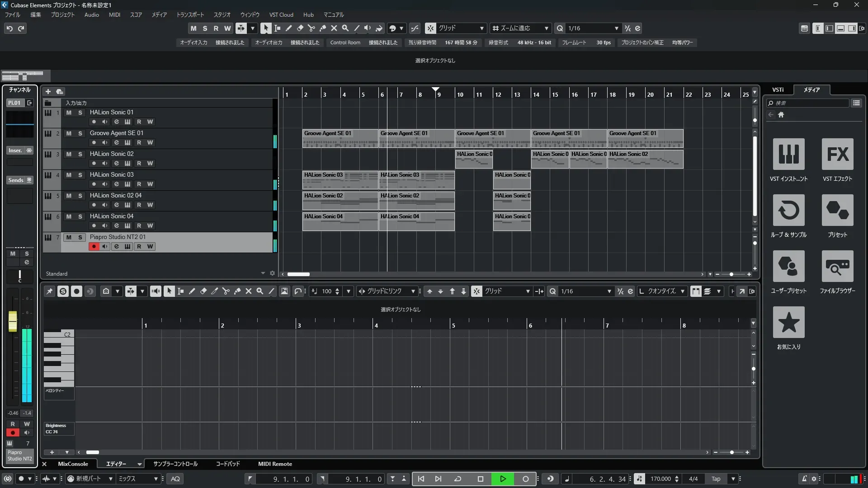Viewport: 868px width, 488px height.
Task: Toggle record enable on Piapro Studio NT2 track
Action: point(94,246)
